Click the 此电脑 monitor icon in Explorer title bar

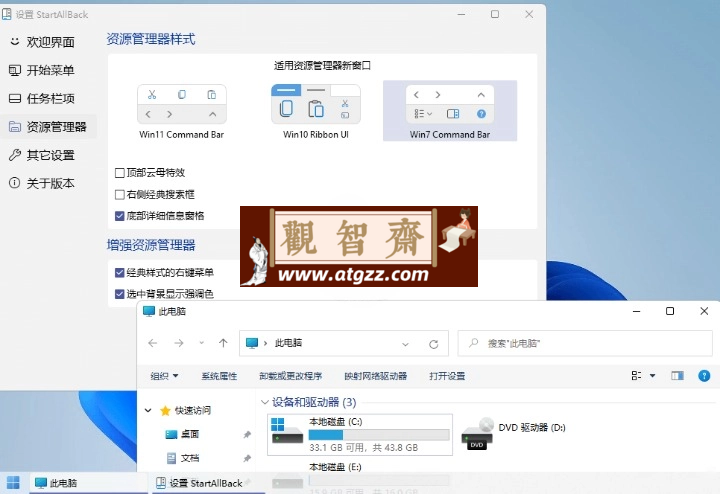click(x=149, y=311)
